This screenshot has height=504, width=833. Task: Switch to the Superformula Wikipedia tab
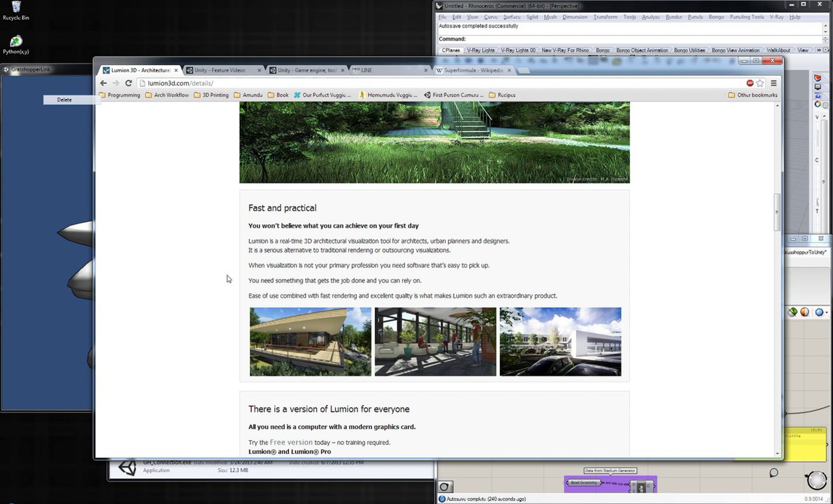473,70
